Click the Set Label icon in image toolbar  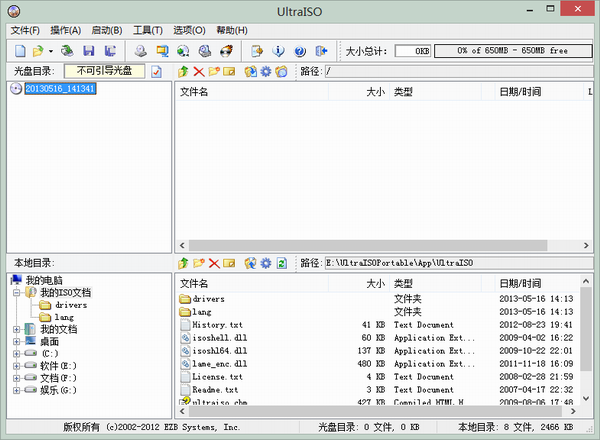click(x=281, y=71)
